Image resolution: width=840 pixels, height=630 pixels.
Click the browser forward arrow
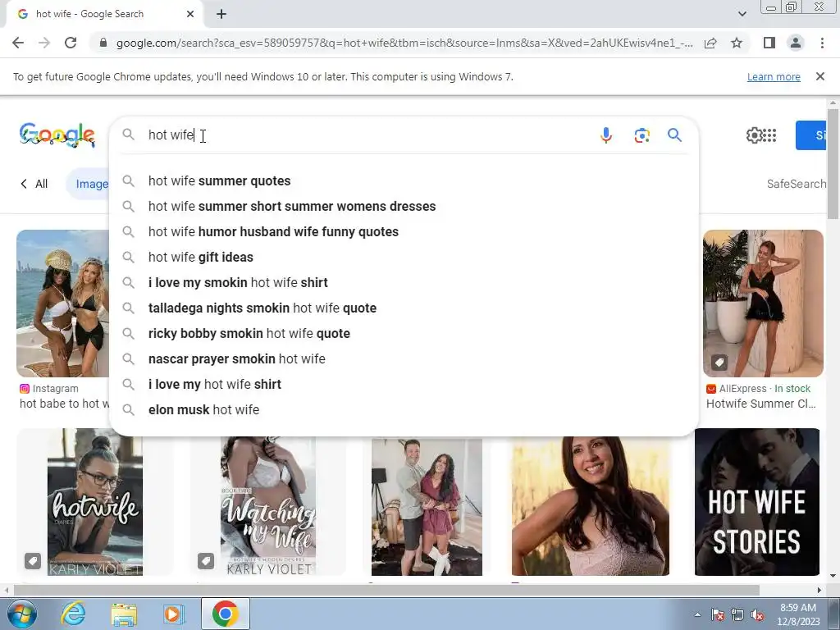point(44,43)
